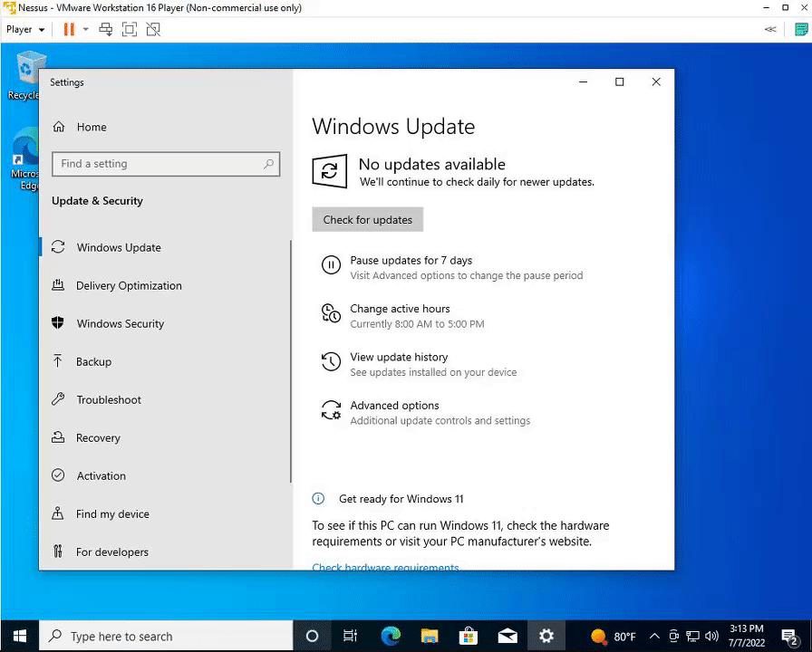
Task: Click the Windows Update refresh status icon
Action: 329,171
